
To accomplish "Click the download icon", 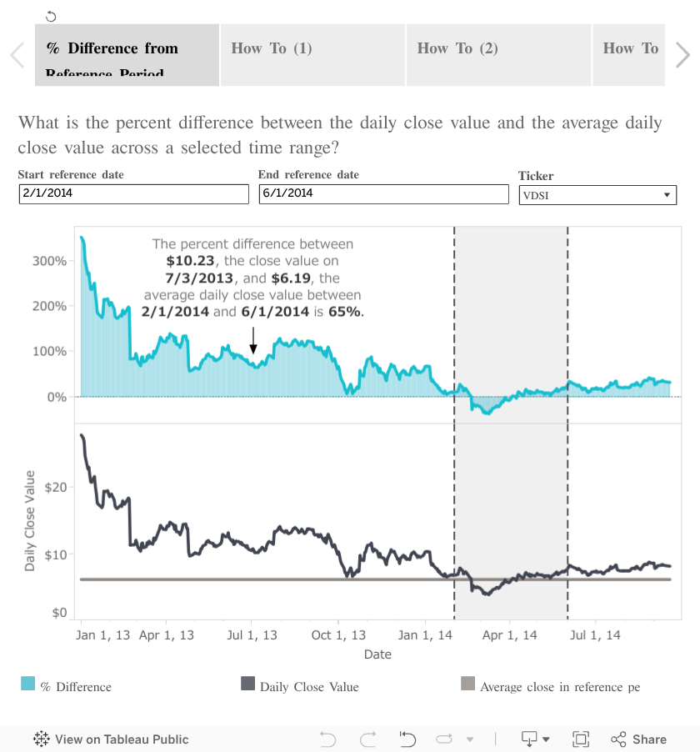I will (x=528, y=739).
